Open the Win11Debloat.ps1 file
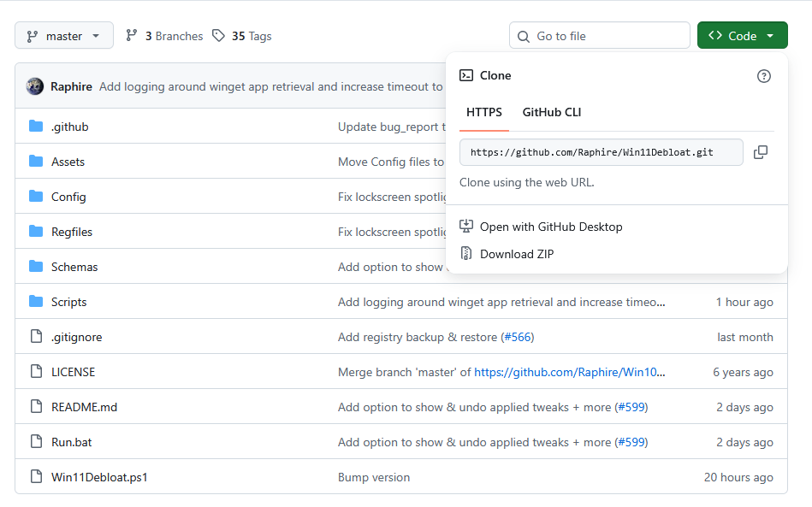The width and height of the screenshot is (812, 507). (99, 478)
